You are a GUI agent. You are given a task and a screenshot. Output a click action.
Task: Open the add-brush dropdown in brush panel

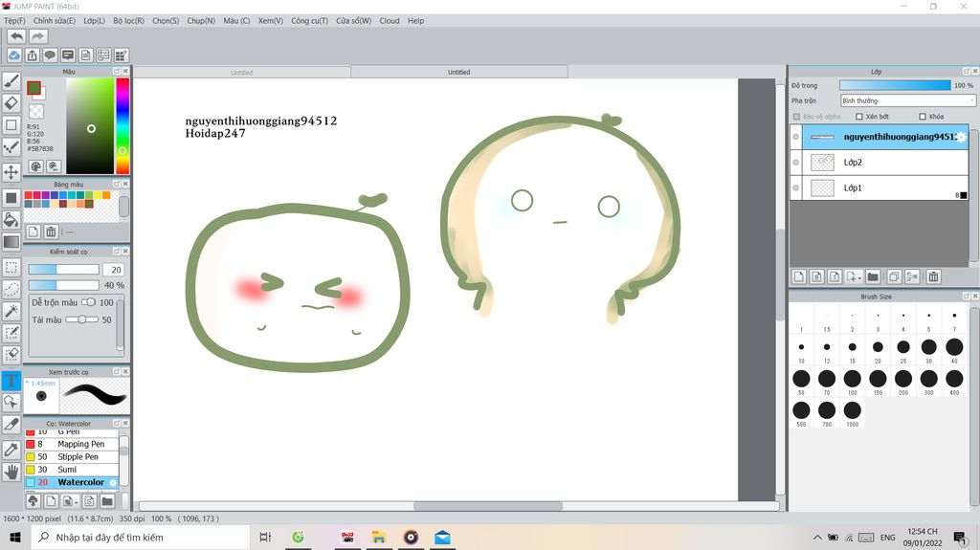click(x=77, y=502)
